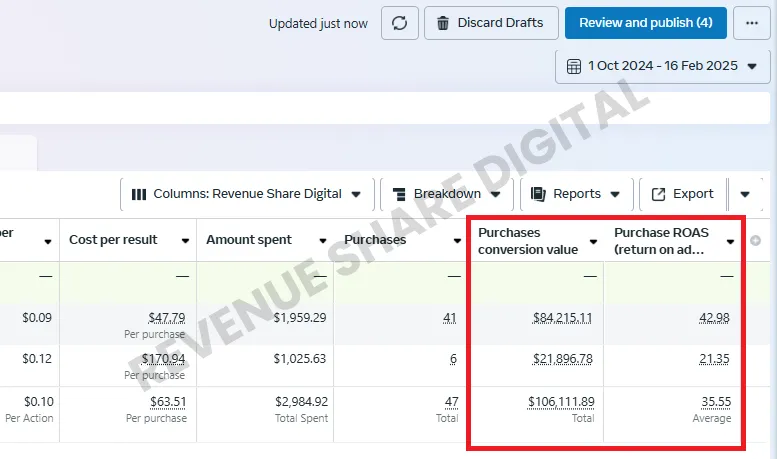
Task: Open Amount spent column sort arrow
Action: [x=323, y=241]
